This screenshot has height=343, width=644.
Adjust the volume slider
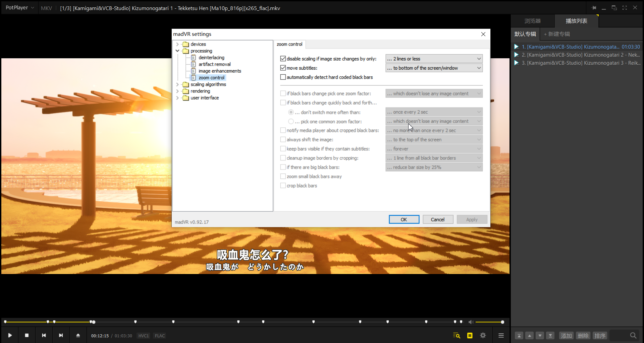pyautogui.click(x=489, y=322)
